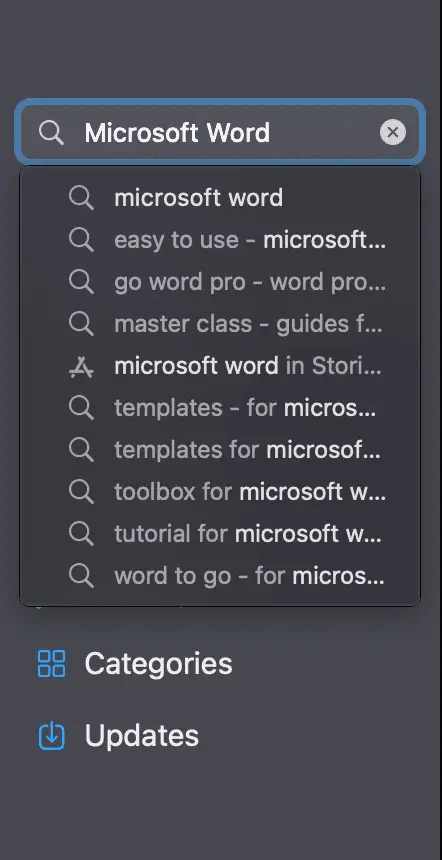
Task: Click magnifier icon beside 'go word pro' suggestion
Action: pos(81,282)
